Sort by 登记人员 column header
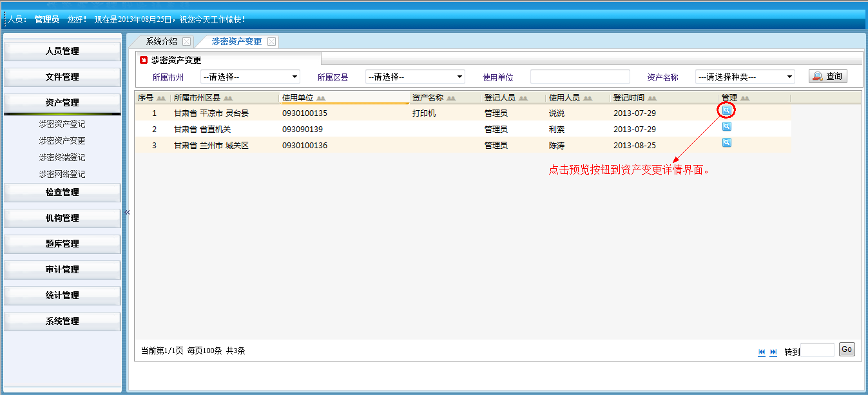The height and width of the screenshot is (395, 868). coord(514,98)
